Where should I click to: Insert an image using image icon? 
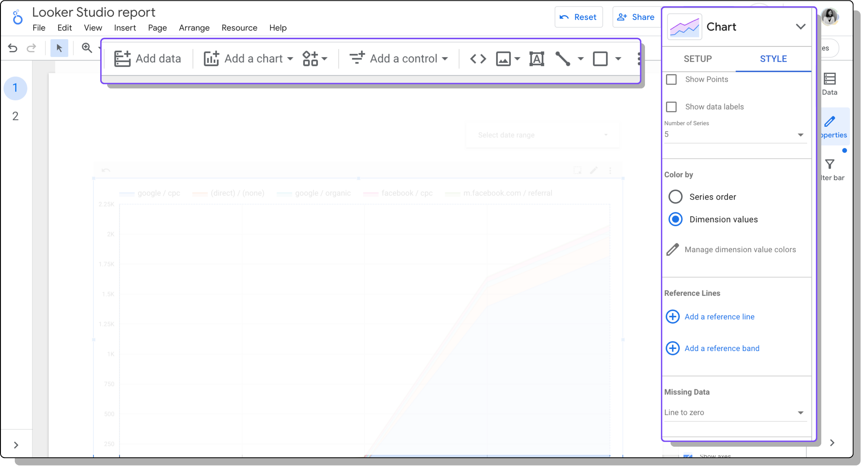503,59
